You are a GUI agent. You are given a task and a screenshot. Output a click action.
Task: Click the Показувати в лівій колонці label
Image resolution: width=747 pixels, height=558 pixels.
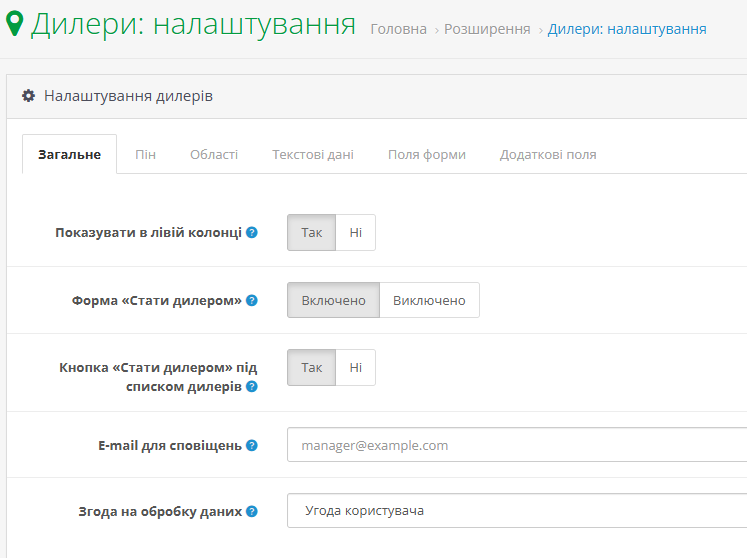point(149,233)
